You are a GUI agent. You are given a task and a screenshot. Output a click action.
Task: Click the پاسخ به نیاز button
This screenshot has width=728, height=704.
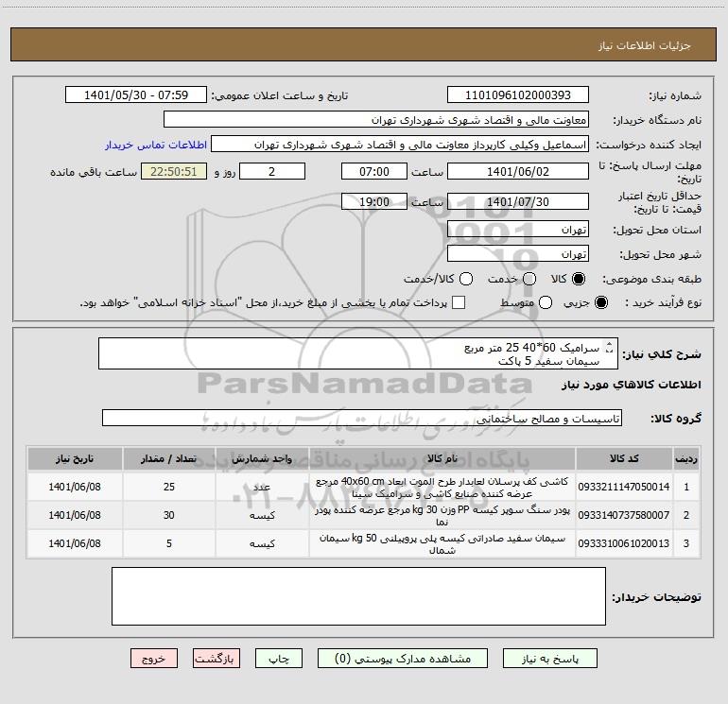pos(549,659)
